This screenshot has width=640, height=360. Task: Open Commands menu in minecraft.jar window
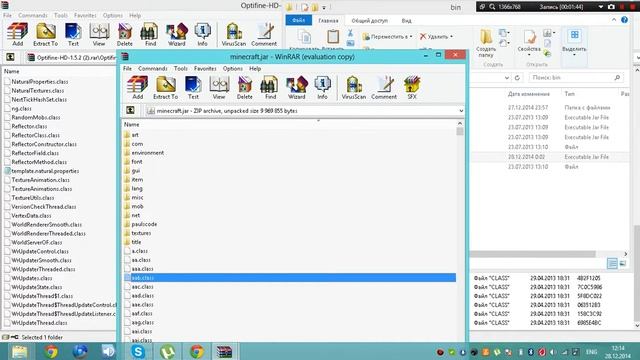(x=153, y=68)
